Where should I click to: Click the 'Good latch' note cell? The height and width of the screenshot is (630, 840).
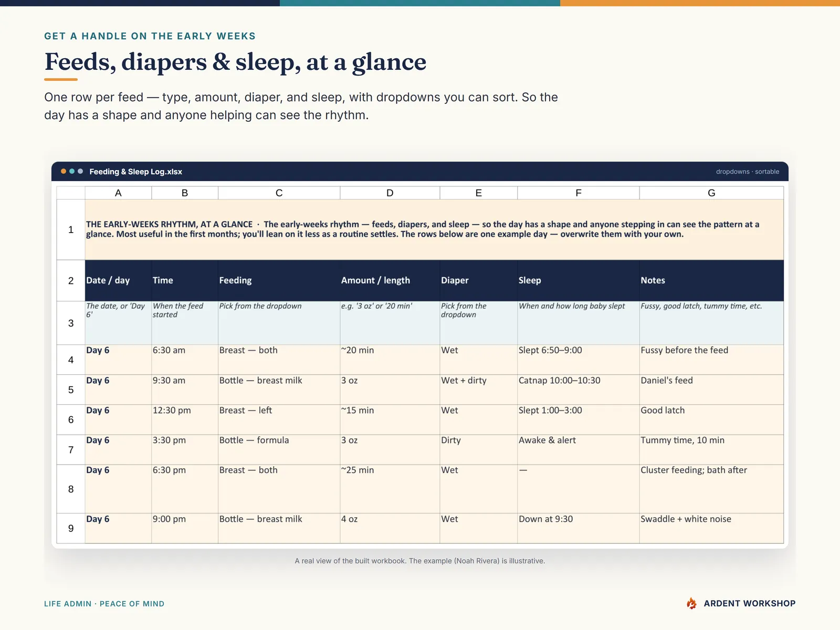click(711, 419)
